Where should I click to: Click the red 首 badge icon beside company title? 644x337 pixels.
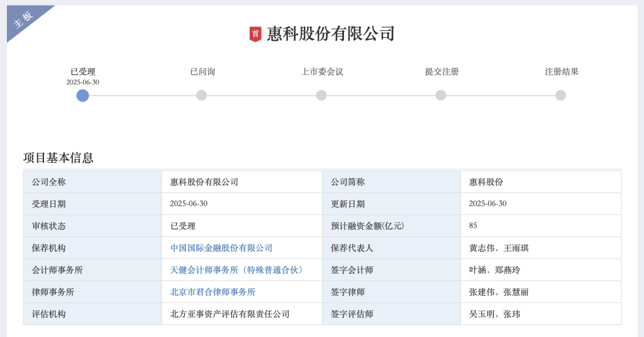(x=255, y=34)
